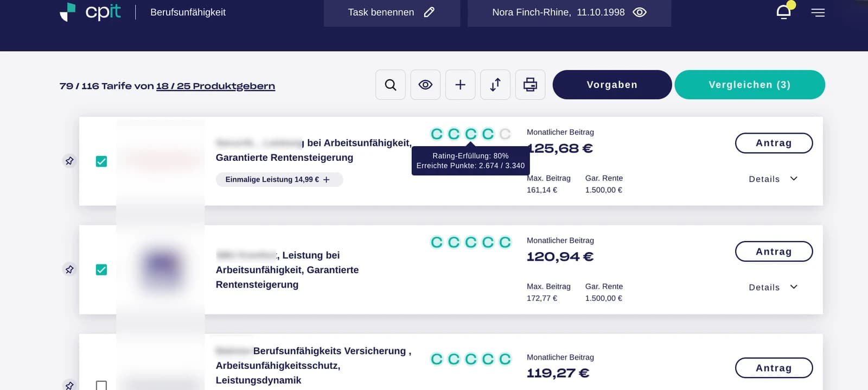868x390 pixels.
Task: Click the 120,94 € monthly price
Action: click(560, 256)
